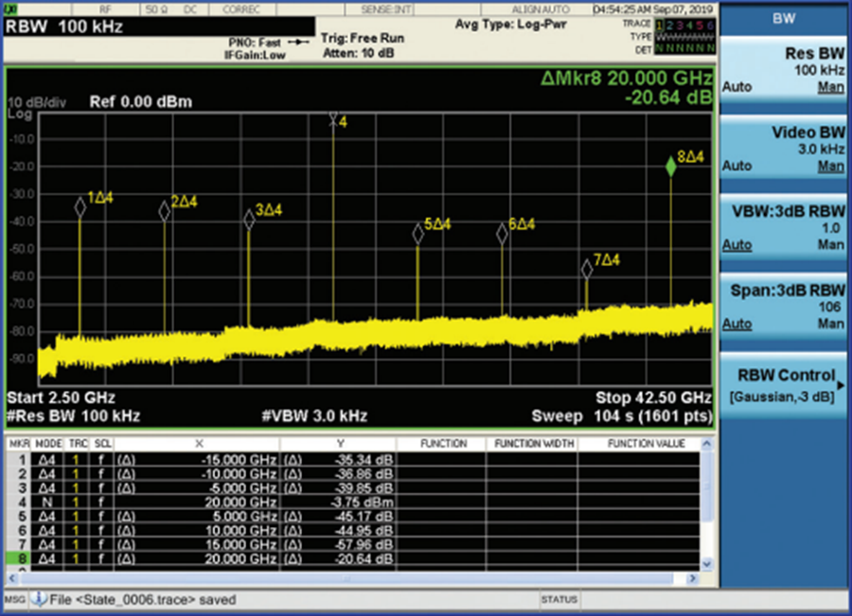The image size is (852, 616).
Task: Click the STATUS button in bottom bar
Action: (558, 600)
